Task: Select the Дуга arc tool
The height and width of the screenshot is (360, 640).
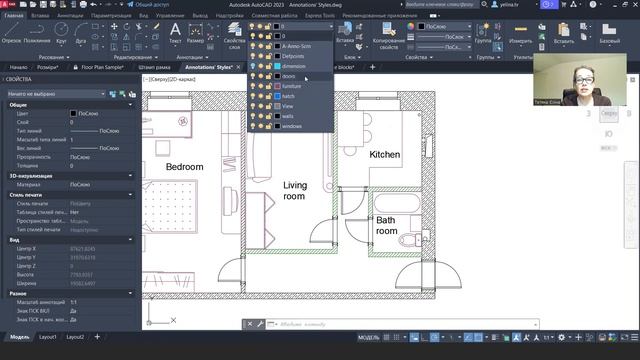Action: 81,32
